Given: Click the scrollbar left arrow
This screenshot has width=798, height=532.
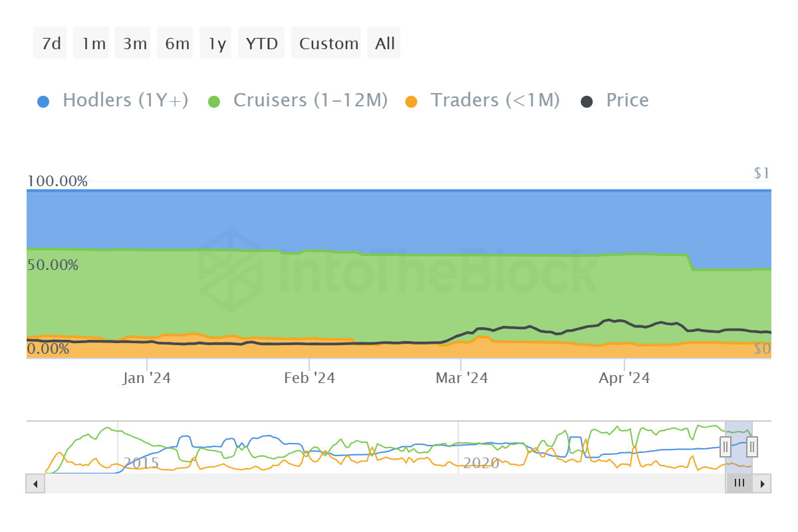Looking at the screenshot, I should (35, 483).
